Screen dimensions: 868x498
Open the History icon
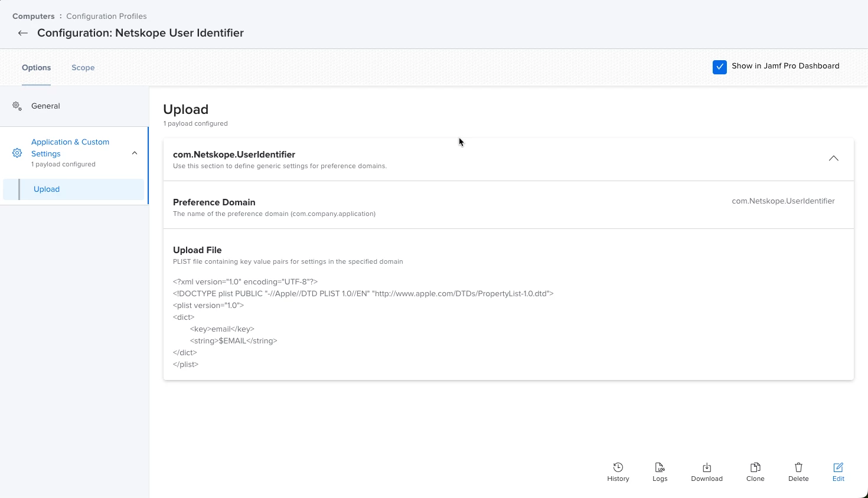pos(618,467)
